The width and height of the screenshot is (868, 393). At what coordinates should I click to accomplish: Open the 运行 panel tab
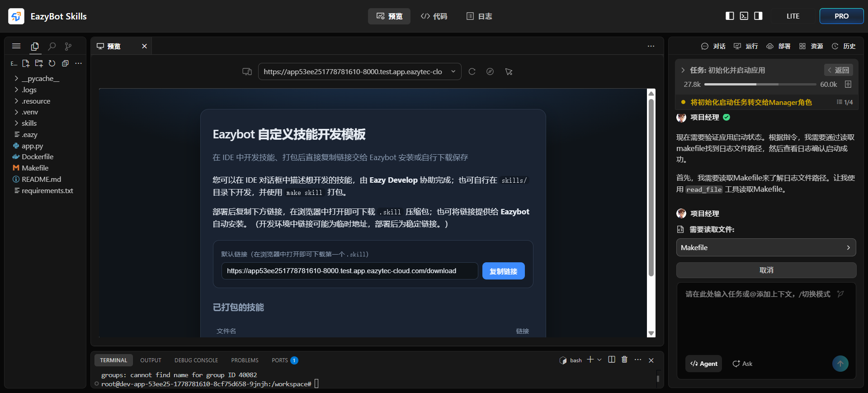point(745,46)
